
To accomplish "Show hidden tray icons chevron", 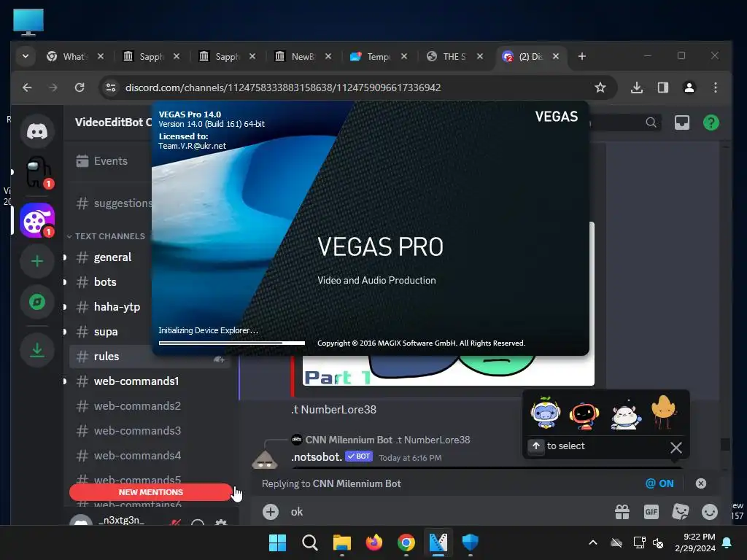I will click(x=593, y=542).
